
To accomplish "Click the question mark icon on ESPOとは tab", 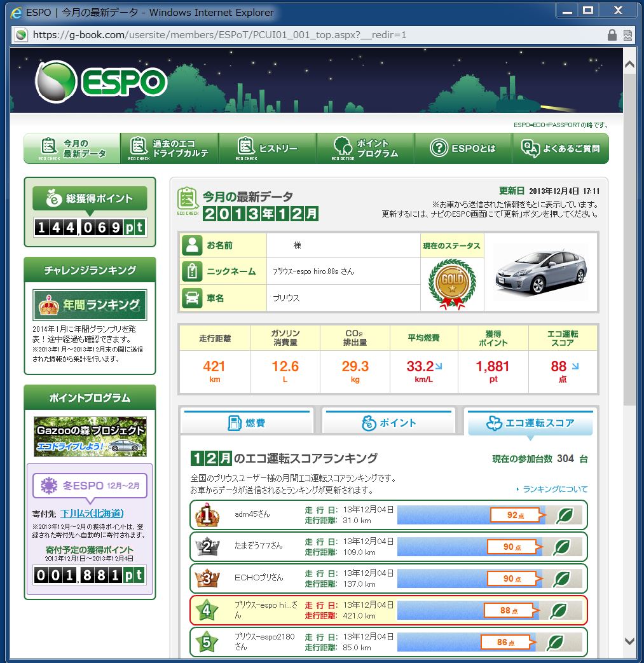I will [x=439, y=148].
